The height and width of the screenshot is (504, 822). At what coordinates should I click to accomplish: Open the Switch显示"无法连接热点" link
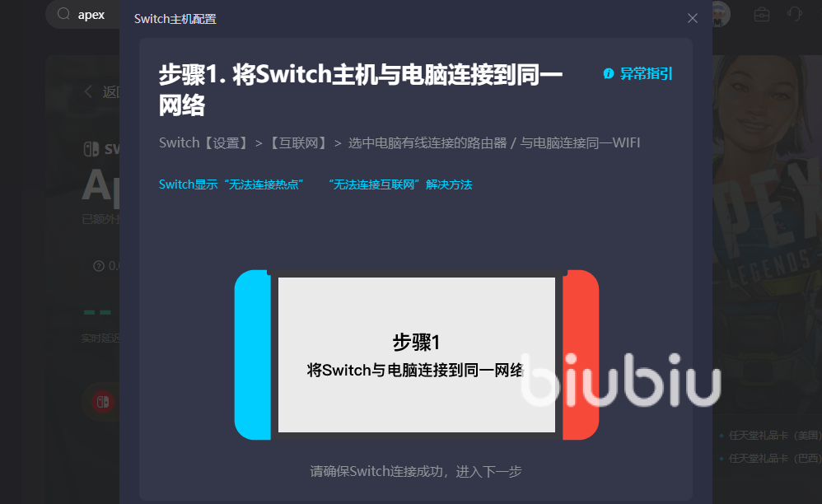(231, 184)
